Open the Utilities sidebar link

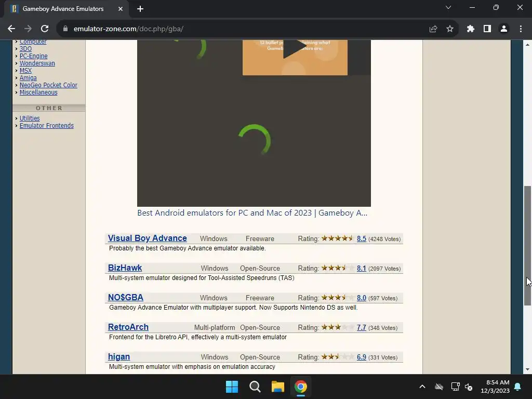(x=30, y=118)
